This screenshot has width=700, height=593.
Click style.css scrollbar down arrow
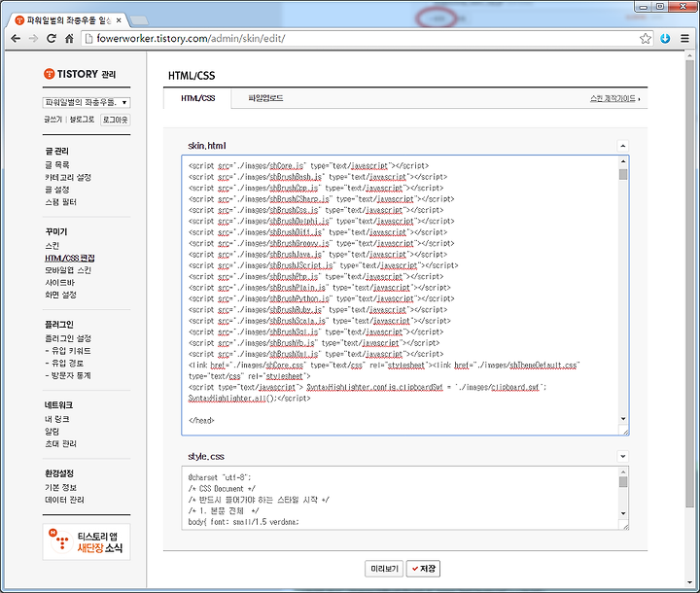623,513
